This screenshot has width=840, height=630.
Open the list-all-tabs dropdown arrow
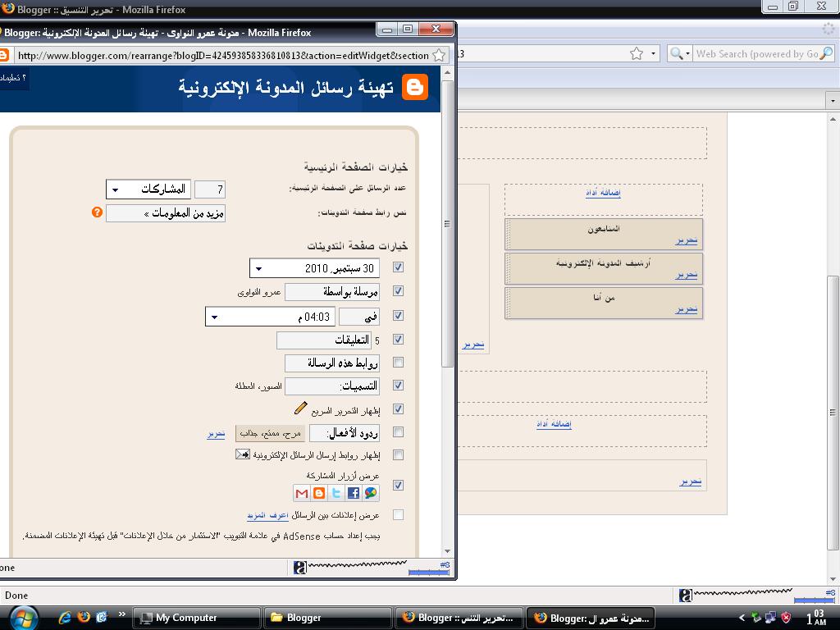click(x=833, y=101)
